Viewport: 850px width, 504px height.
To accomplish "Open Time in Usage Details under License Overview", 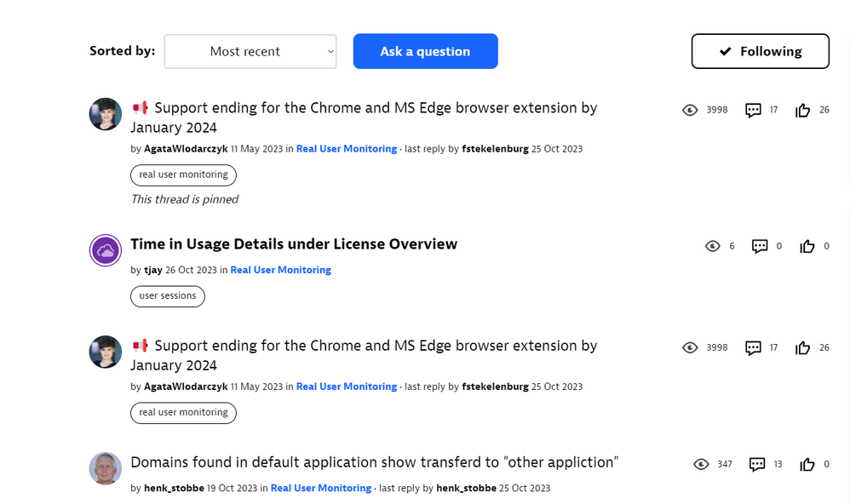I will click(x=294, y=244).
